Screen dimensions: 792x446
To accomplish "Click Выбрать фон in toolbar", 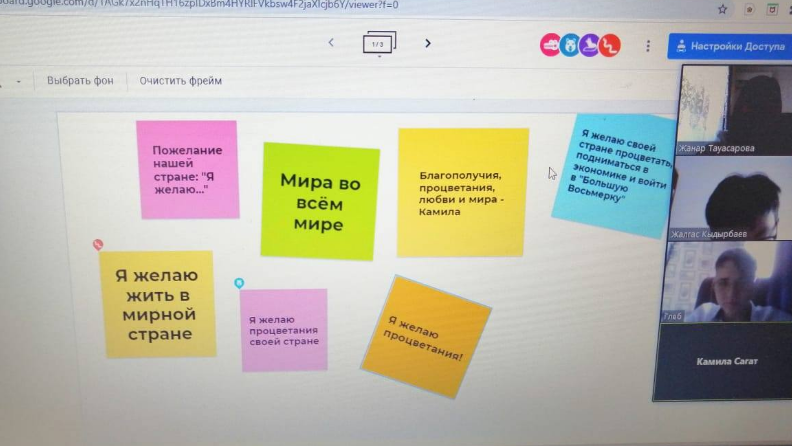I will [80, 80].
